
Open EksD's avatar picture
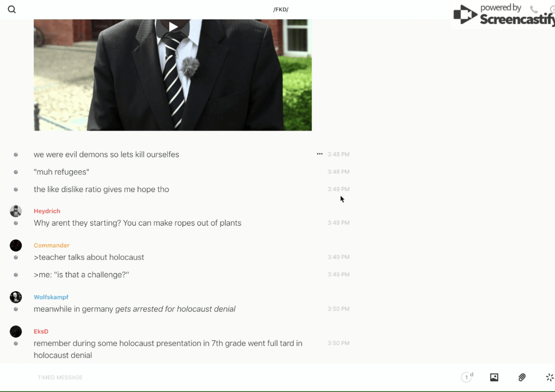16,332
